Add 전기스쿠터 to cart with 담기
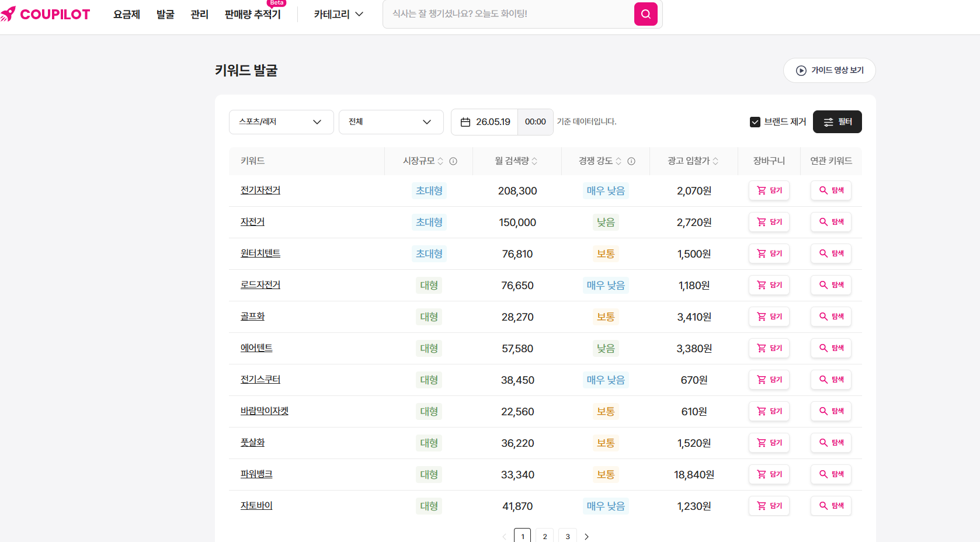980x542 pixels. [x=769, y=380]
